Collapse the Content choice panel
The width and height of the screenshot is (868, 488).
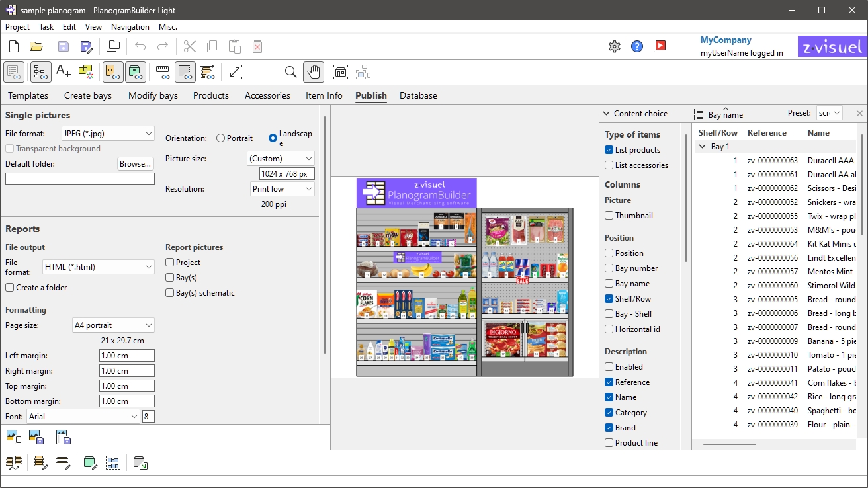(x=606, y=114)
